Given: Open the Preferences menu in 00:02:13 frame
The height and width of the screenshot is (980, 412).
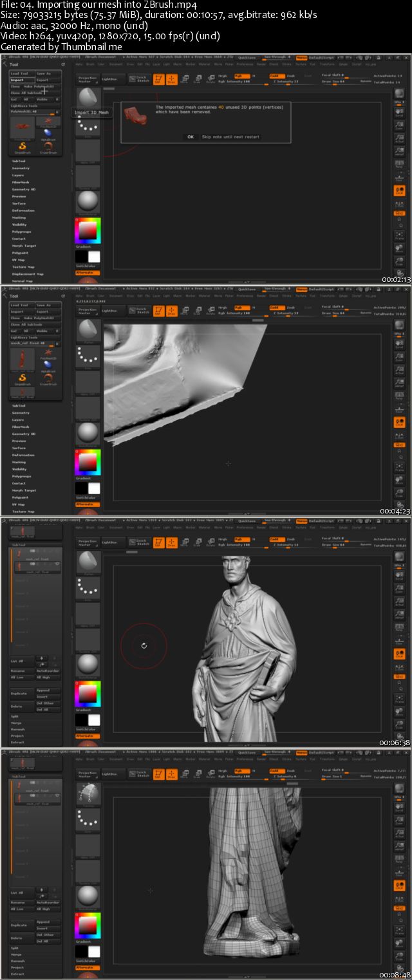Looking at the screenshot, I should click(245, 64).
